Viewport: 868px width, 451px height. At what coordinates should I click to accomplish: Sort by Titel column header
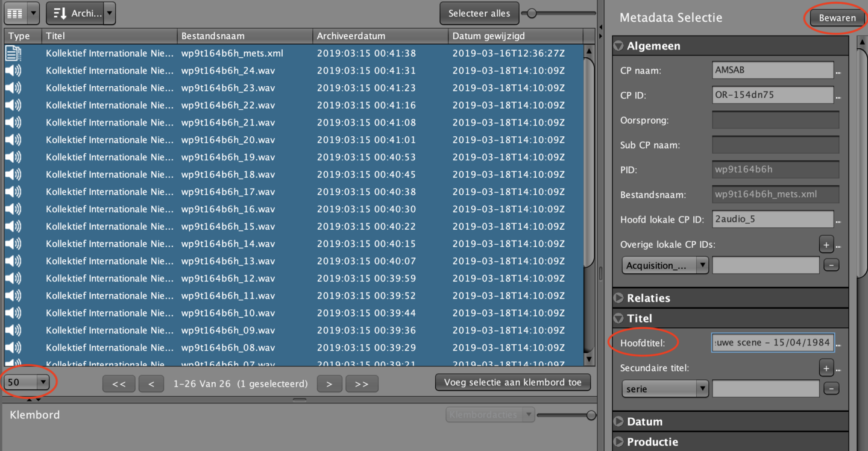[110, 36]
